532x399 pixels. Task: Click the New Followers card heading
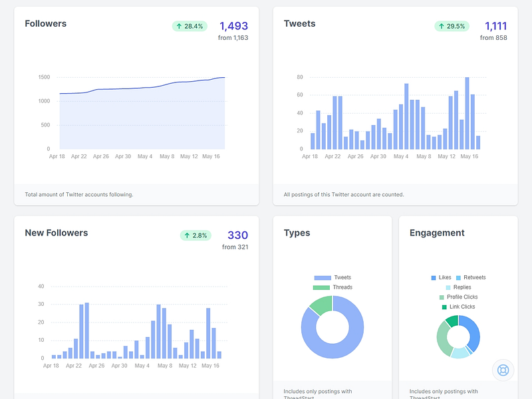coord(57,233)
